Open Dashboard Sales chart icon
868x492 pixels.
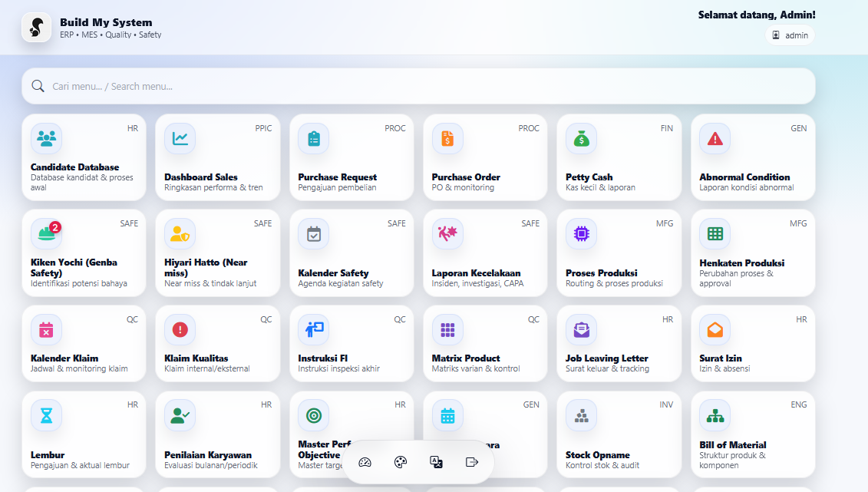pyautogui.click(x=180, y=139)
